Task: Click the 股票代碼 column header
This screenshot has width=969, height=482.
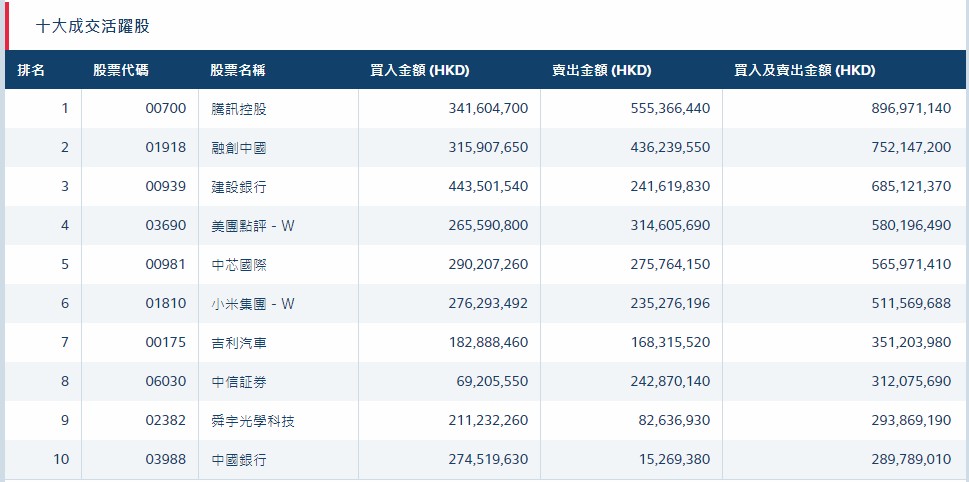Action: (121, 70)
